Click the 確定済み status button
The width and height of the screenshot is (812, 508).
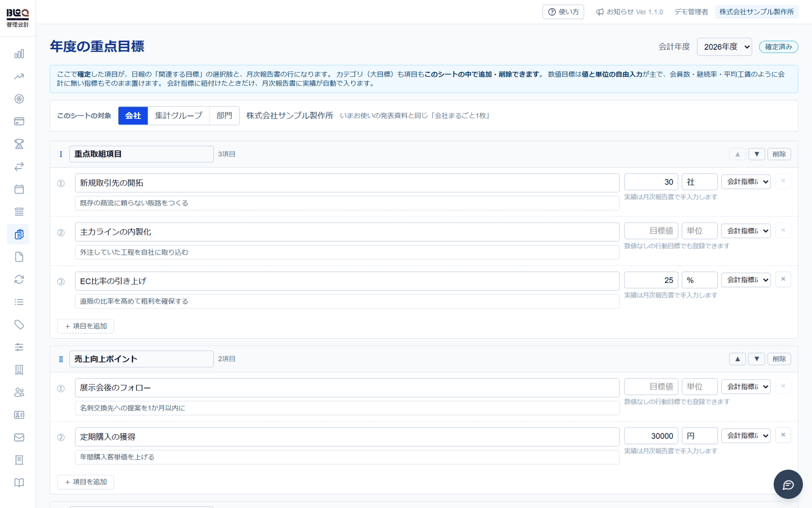coord(779,47)
